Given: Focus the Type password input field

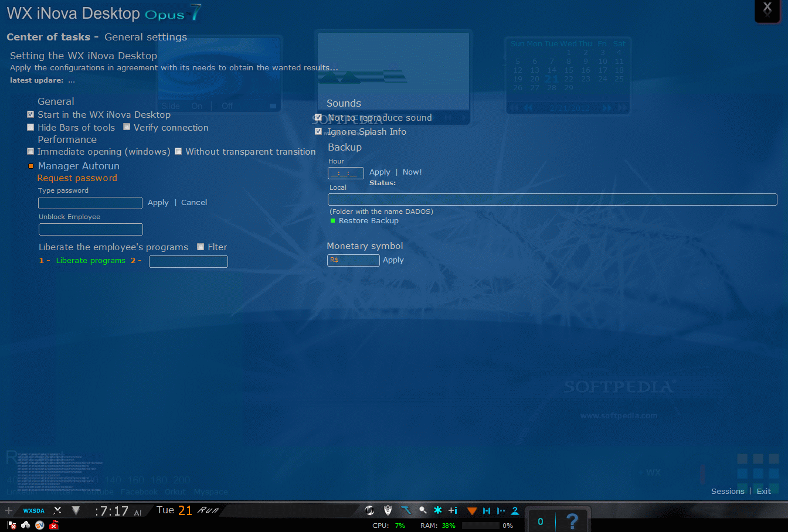Looking at the screenshot, I should [x=90, y=203].
